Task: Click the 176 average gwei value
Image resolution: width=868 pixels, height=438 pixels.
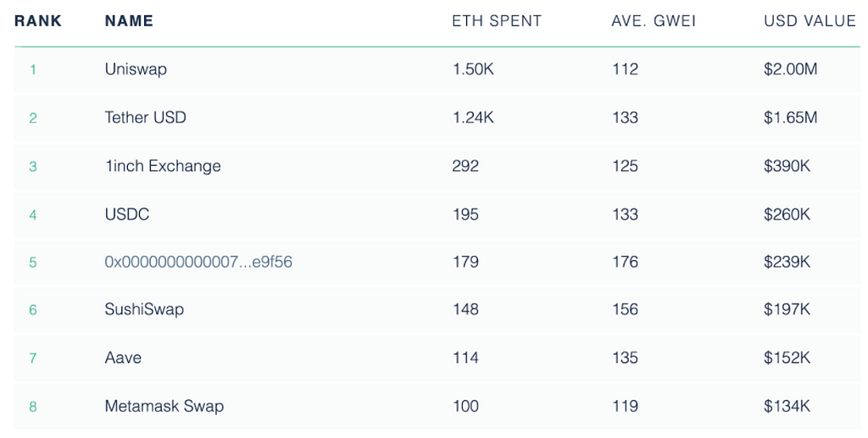Action: click(625, 262)
